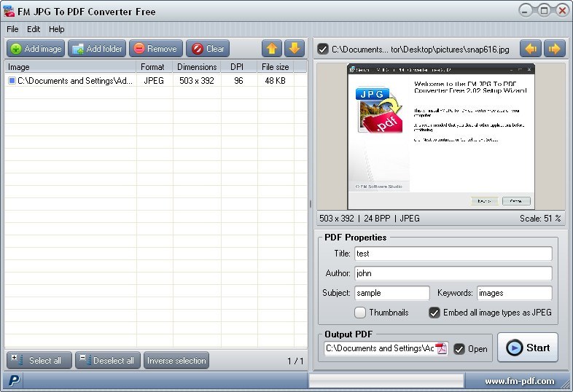
Task: Click the 503 x 392 dimensions cell
Action: click(x=197, y=81)
